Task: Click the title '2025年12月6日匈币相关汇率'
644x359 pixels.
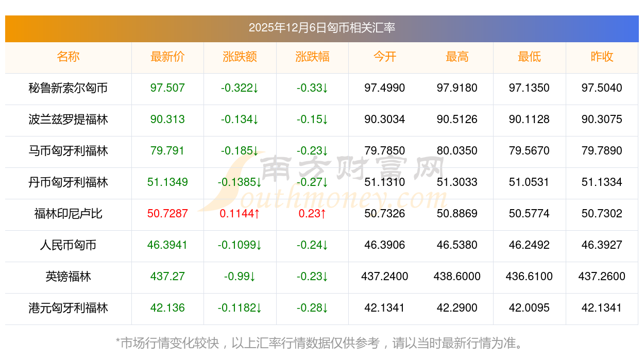Action: click(x=322, y=28)
